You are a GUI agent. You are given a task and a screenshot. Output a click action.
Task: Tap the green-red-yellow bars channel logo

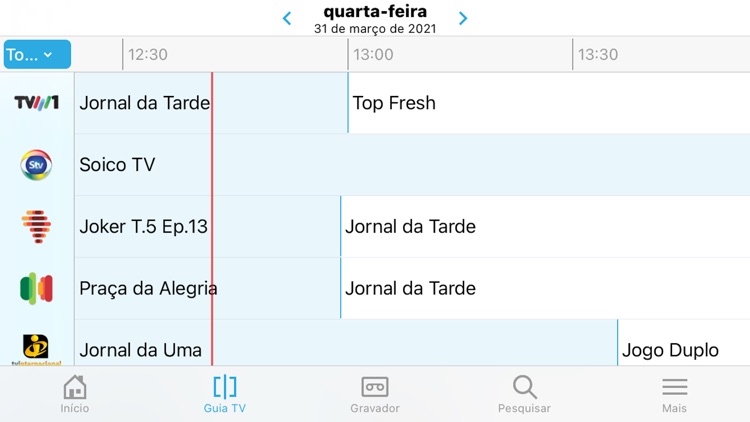37,288
